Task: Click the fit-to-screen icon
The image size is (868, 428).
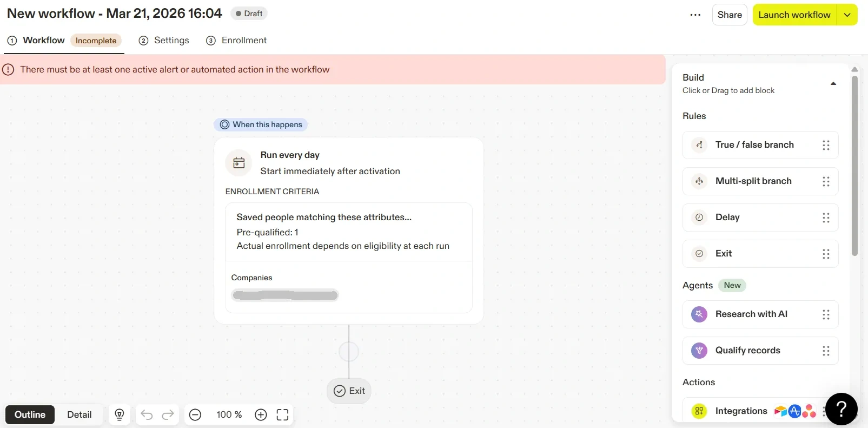Action: pyautogui.click(x=282, y=414)
